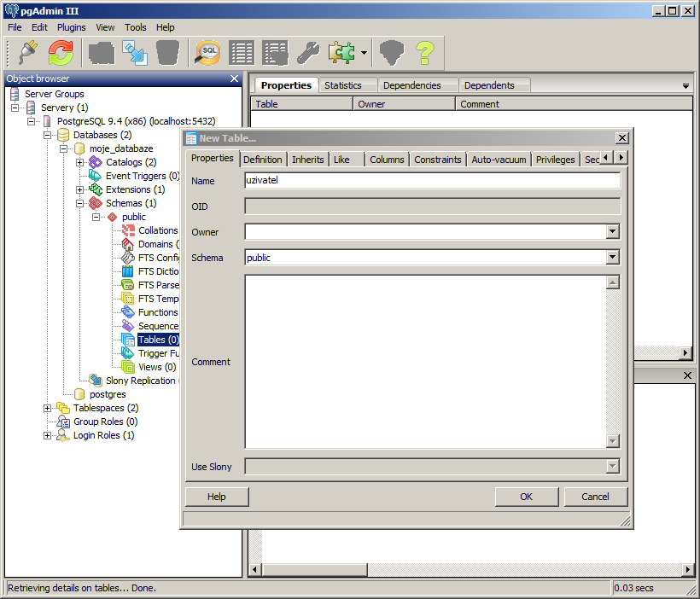Click the green refresh icon in toolbar

tap(61, 53)
